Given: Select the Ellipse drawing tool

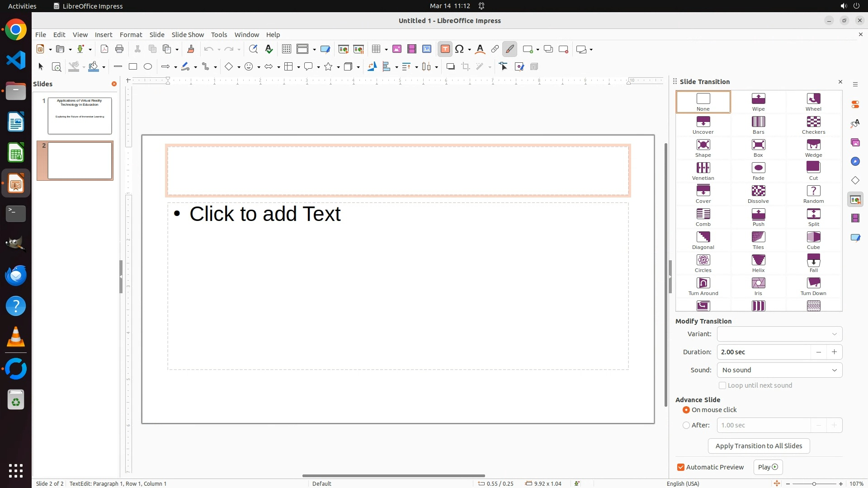Looking at the screenshot, I should point(148,67).
